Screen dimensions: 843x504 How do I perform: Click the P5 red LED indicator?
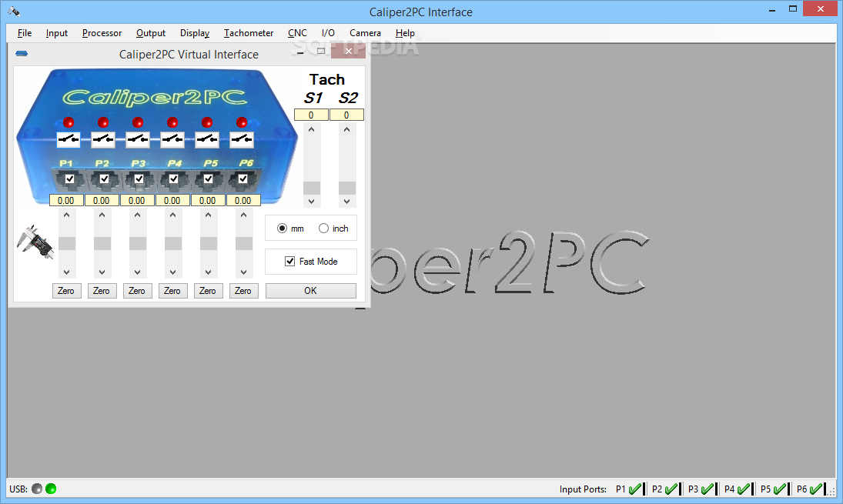click(207, 122)
